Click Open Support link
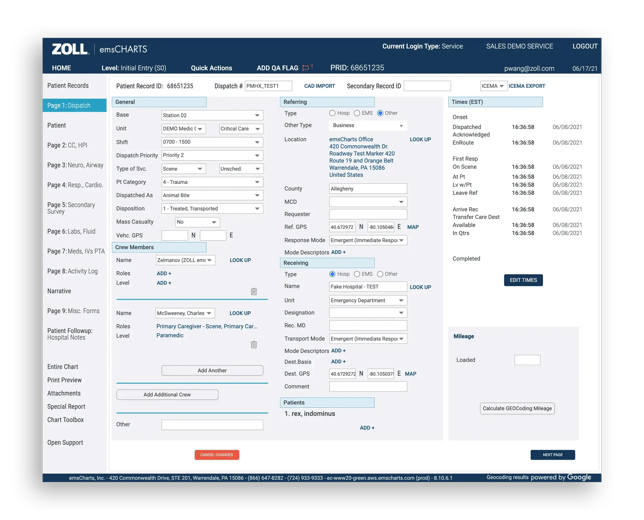This screenshot has width=644, height=520. pos(65,443)
